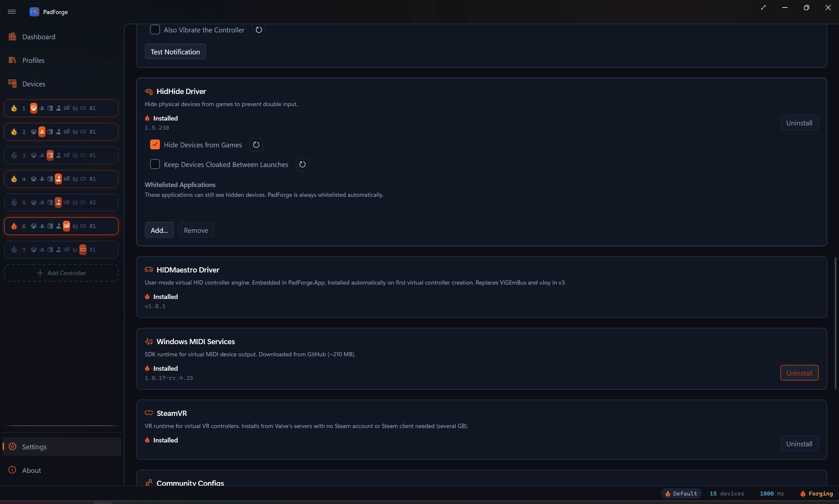Reset the Also Vibrate the Controller setting

[259, 30]
